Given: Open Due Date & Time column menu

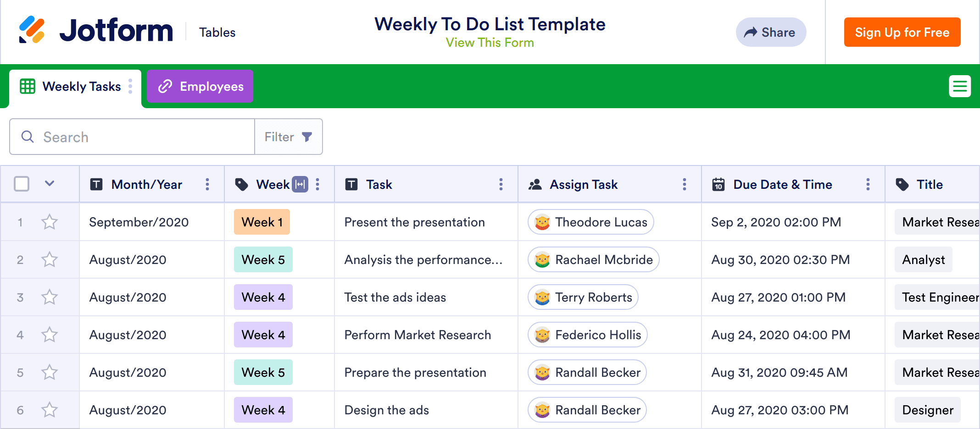Looking at the screenshot, I should click(x=868, y=184).
